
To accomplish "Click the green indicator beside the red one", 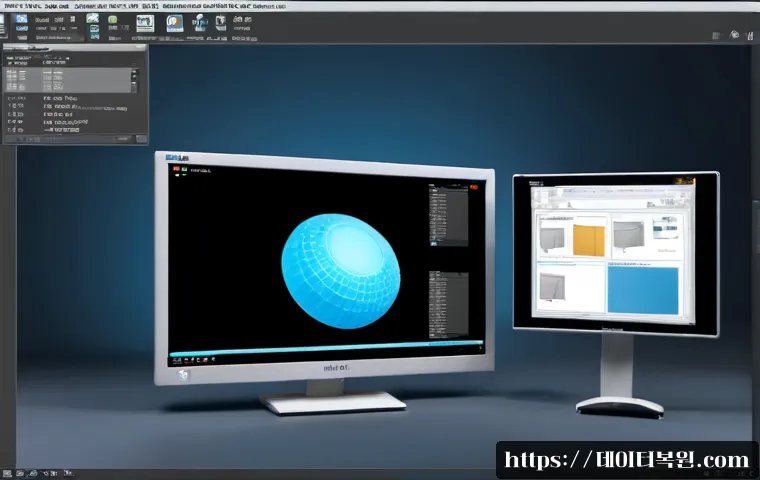I will coord(184,169).
